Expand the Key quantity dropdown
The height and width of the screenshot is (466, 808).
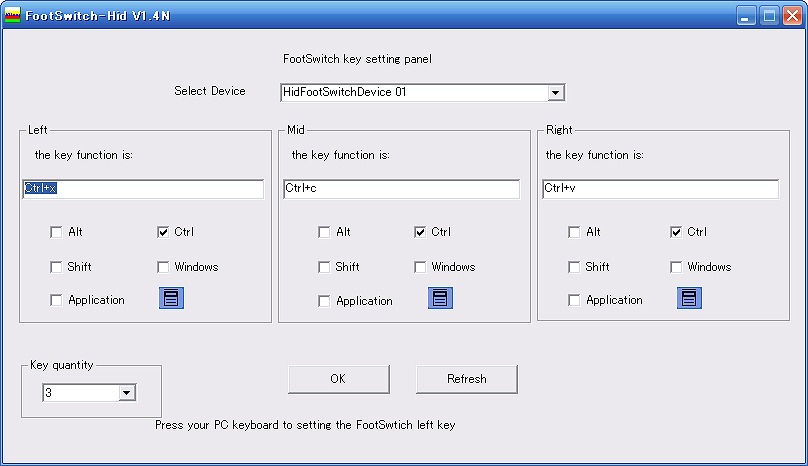[x=126, y=393]
